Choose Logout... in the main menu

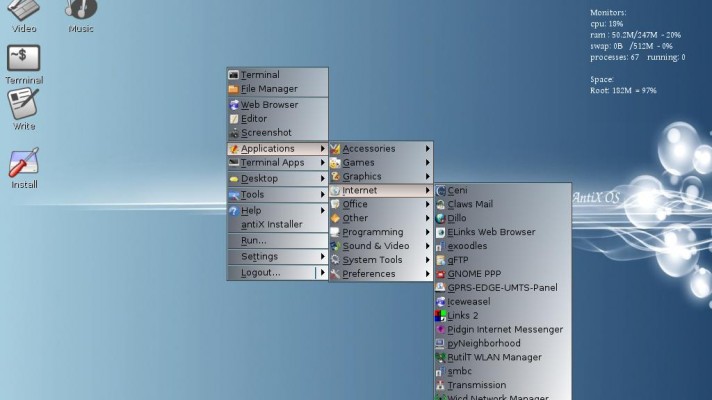(x=277, y=272)
